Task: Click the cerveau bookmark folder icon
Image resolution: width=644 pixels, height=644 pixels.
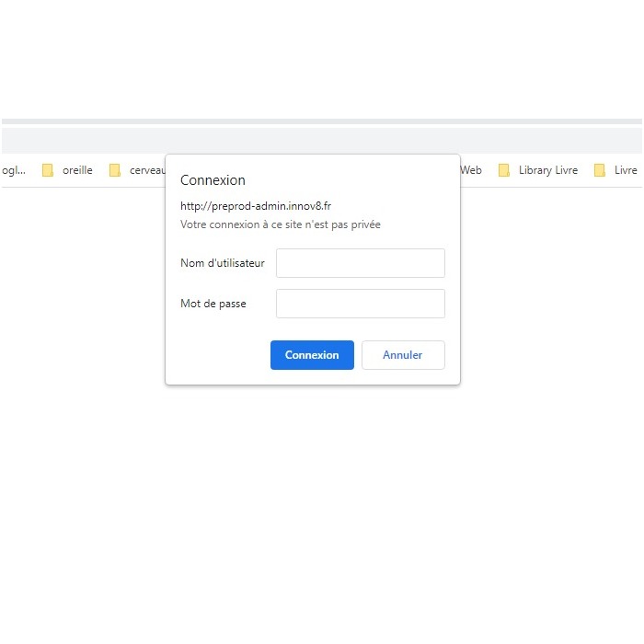Action: (x=115, y=170)
